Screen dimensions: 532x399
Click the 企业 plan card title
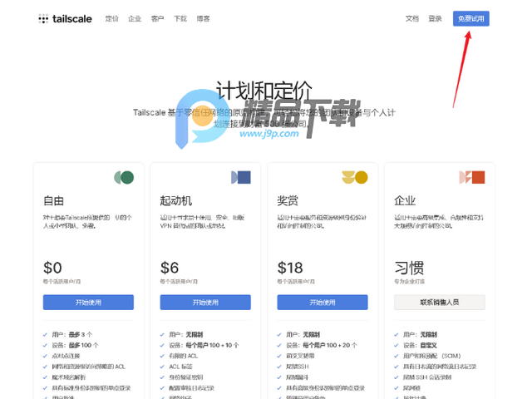[x=405, y=201]
